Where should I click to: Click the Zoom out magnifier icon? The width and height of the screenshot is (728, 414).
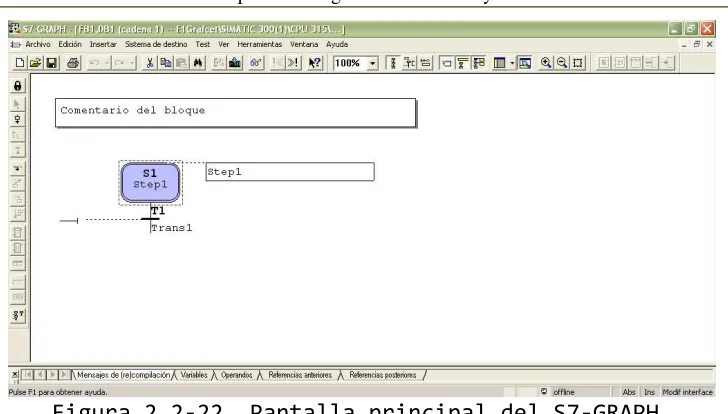coord(562,63)
